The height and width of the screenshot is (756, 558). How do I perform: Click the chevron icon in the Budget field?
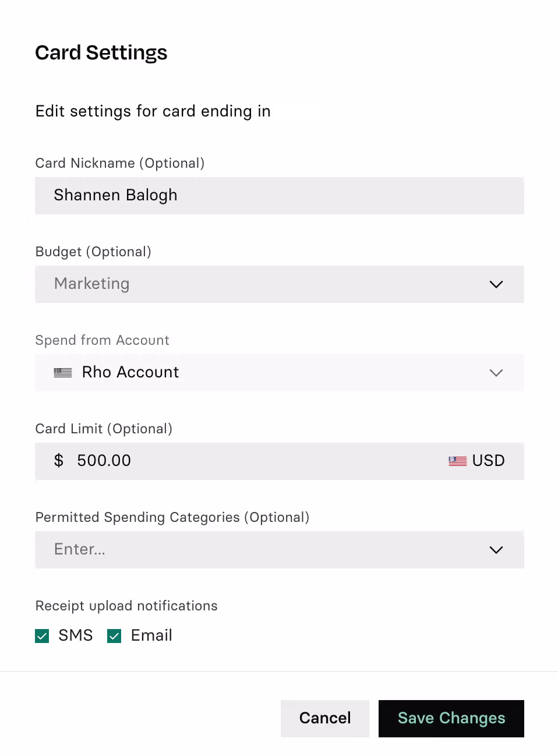[x=496, y=284]
